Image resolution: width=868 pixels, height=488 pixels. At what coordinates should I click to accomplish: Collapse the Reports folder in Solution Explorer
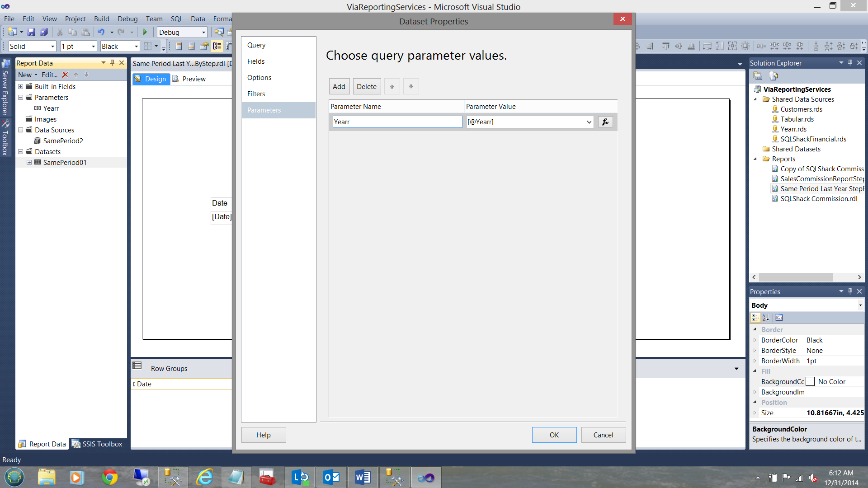coord(755,159)
